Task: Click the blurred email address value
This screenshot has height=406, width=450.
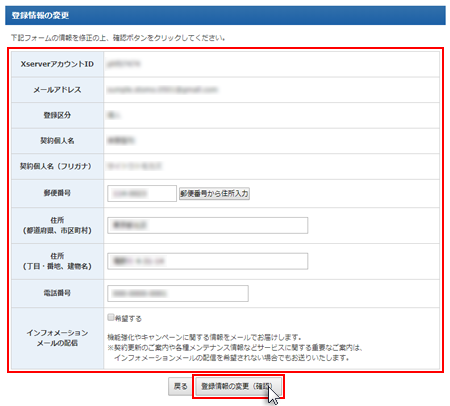Action: click(162, 90)
